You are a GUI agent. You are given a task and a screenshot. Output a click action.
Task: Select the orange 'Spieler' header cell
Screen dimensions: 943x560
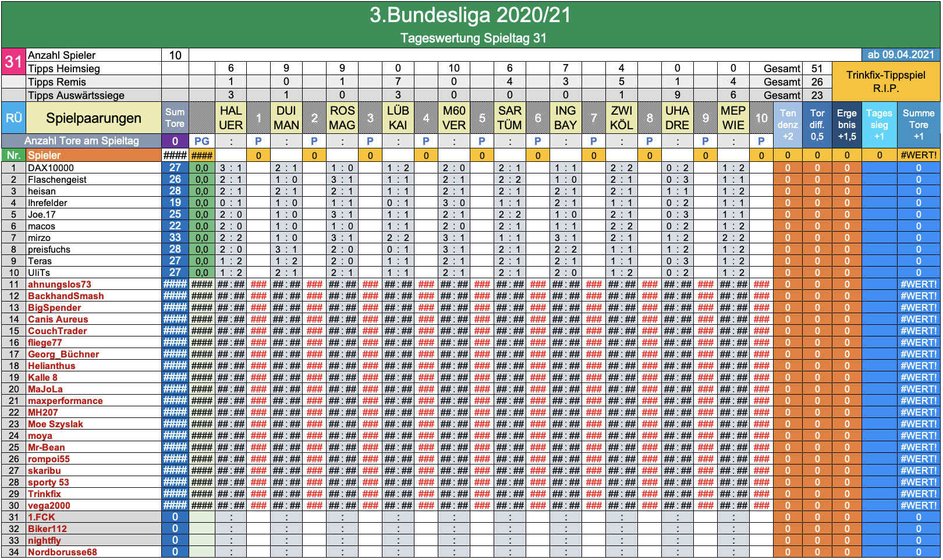94,155
